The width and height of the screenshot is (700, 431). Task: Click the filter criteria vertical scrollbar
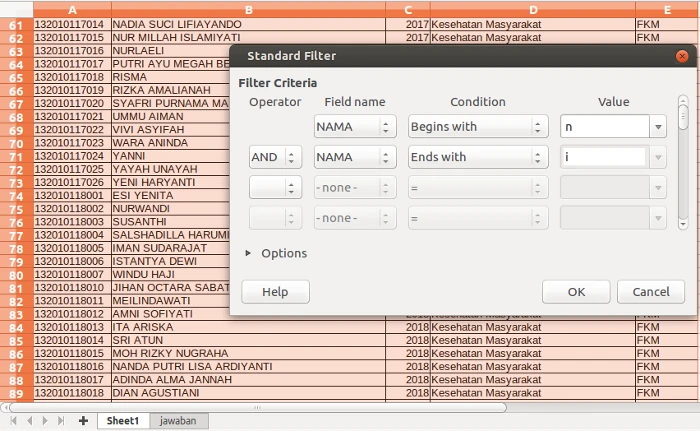[683, 163]
